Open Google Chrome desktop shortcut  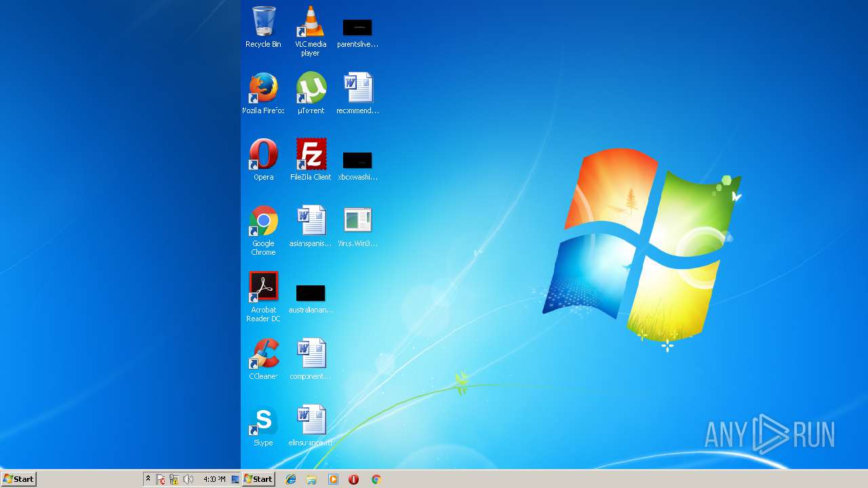tap(263, 230)
